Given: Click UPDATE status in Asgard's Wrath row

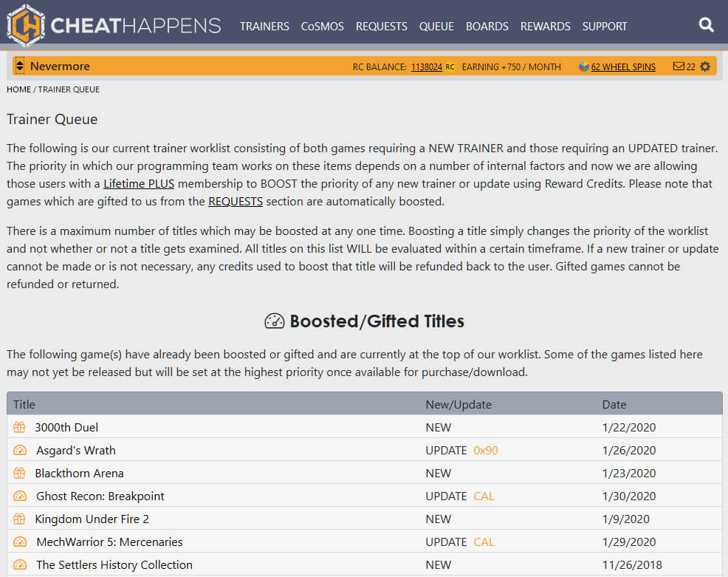Looking at the screenshot, I should click(x=446, y=450).
